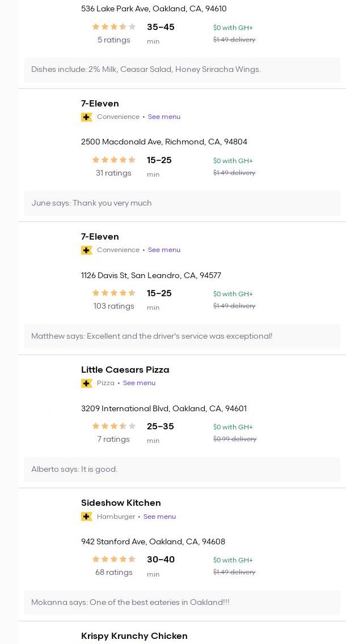Click the GH+ badge beside Pizza category

[x=87, y=383]
